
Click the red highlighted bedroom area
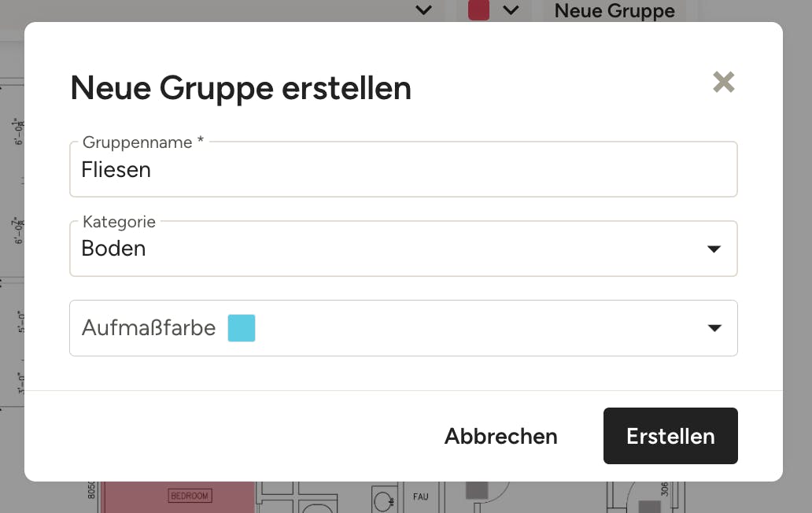pyautogui.click(x=178, y=497)
